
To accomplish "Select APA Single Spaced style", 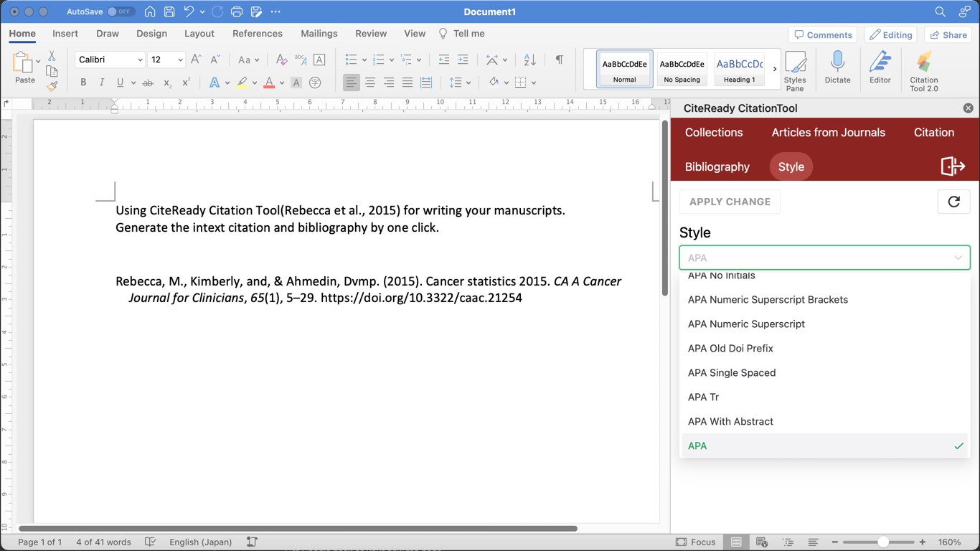I will tap(824, 372).
